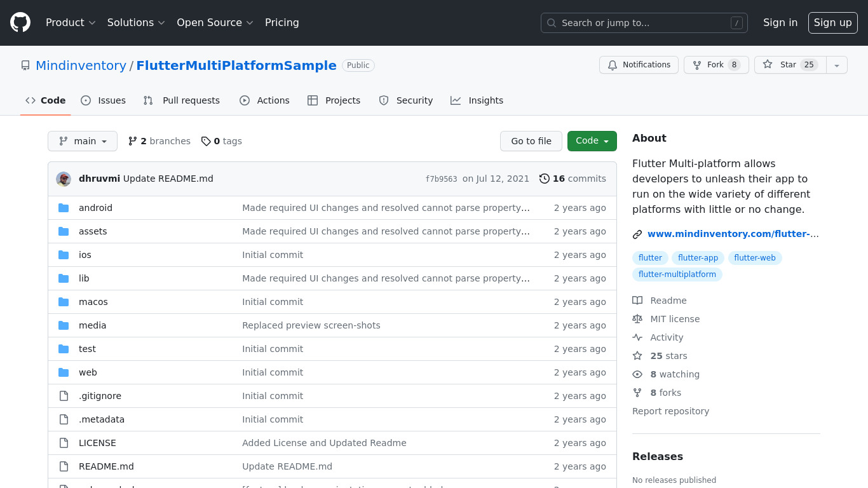
Task: Click the ios folder icon
Action: pyautogui.click(x=64, y=255)
